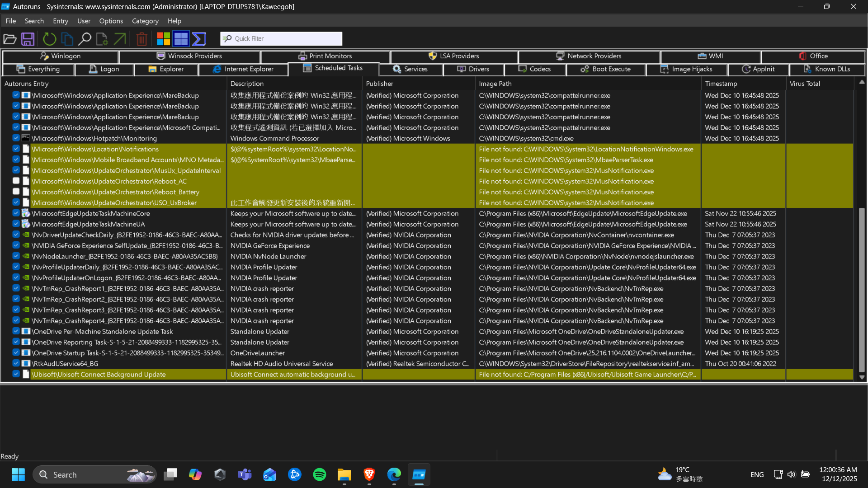Open the Options menu
The image size is (868, 488).
tap(111, 21)
